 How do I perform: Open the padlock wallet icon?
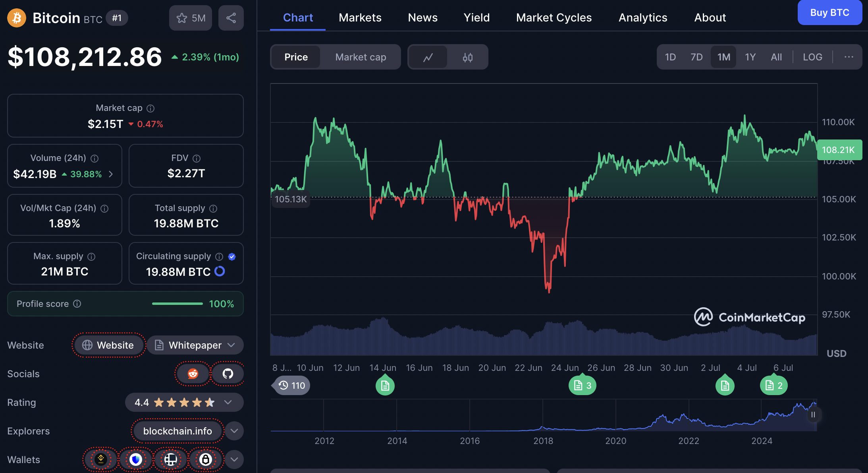[205, 459]
